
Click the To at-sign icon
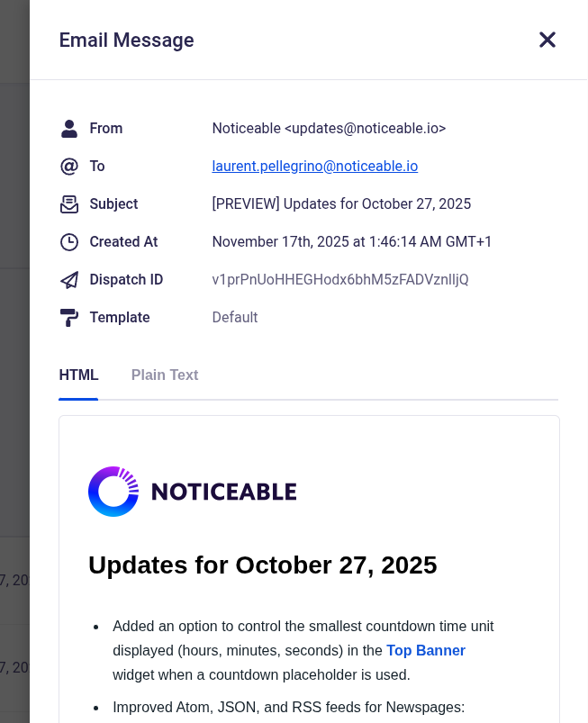point(69,167)
